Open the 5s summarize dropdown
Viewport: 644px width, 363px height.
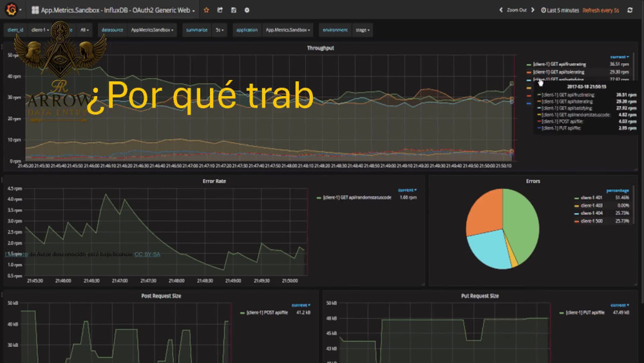pyautogui.click(x=220, y=30)
